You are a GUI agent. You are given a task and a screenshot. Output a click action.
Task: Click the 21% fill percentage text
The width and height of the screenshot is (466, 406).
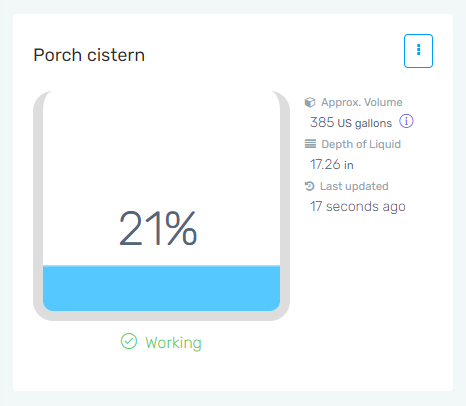pyautogui.click(x=158, y=228)
